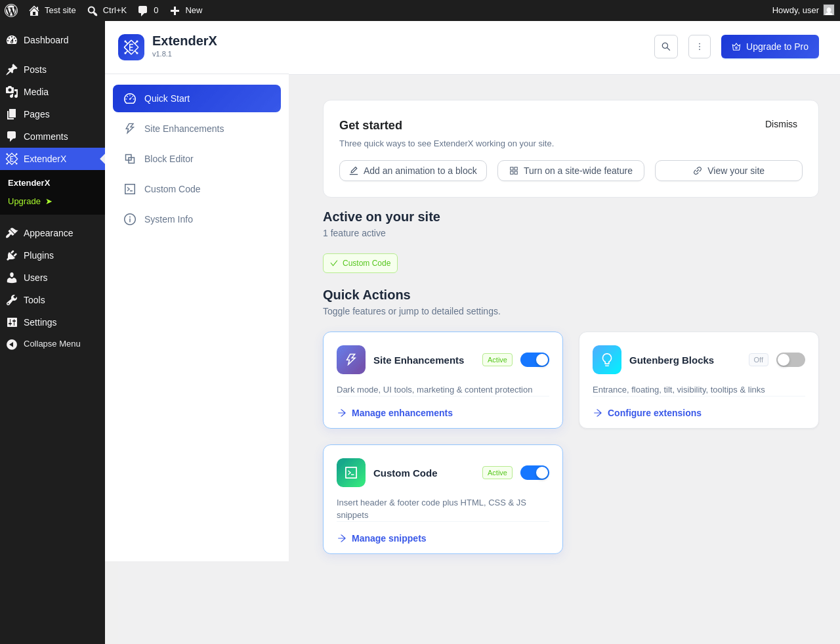The height and width of the screenshot is (644, 840).
Task: Enable the Gutenberg Blocks toggle
Action: tap(791, 360)
